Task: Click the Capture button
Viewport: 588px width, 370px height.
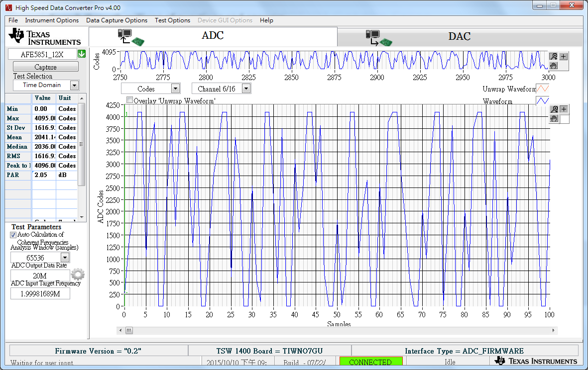Action: [46, 67]
